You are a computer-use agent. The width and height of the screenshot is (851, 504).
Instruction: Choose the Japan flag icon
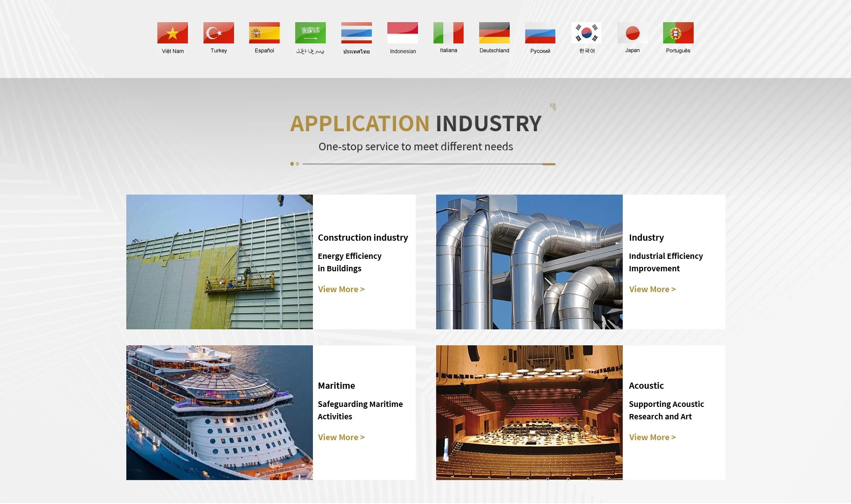632,33
